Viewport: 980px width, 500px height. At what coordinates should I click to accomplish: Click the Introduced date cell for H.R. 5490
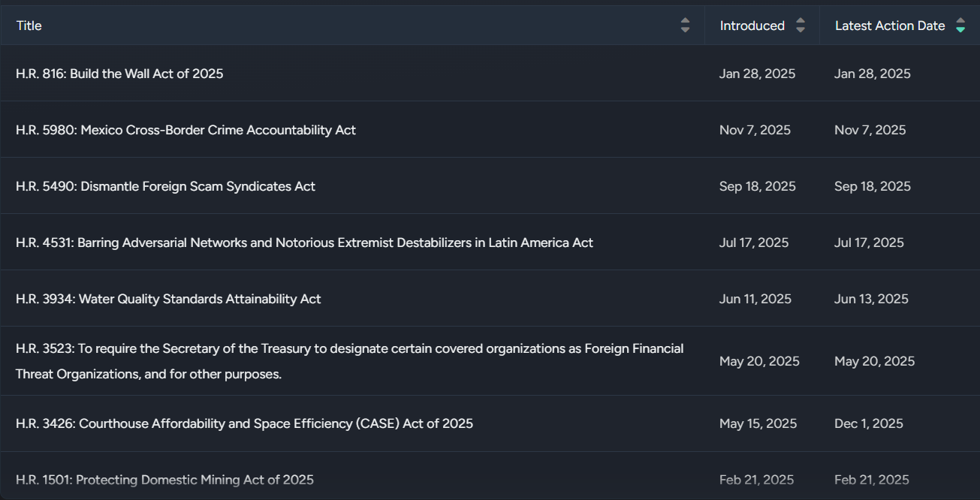[757, 186]
